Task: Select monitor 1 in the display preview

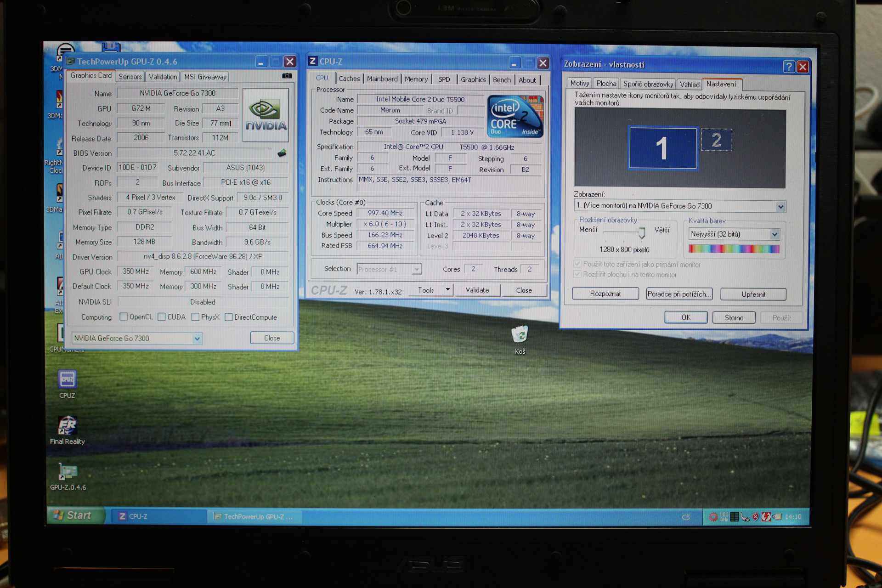Action: [x=662, y=148]
